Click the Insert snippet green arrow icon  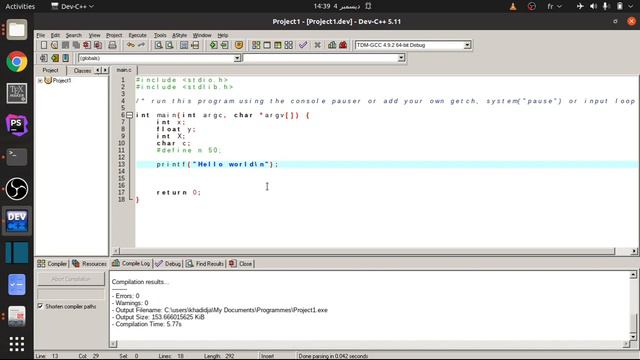tap(213, 45)
